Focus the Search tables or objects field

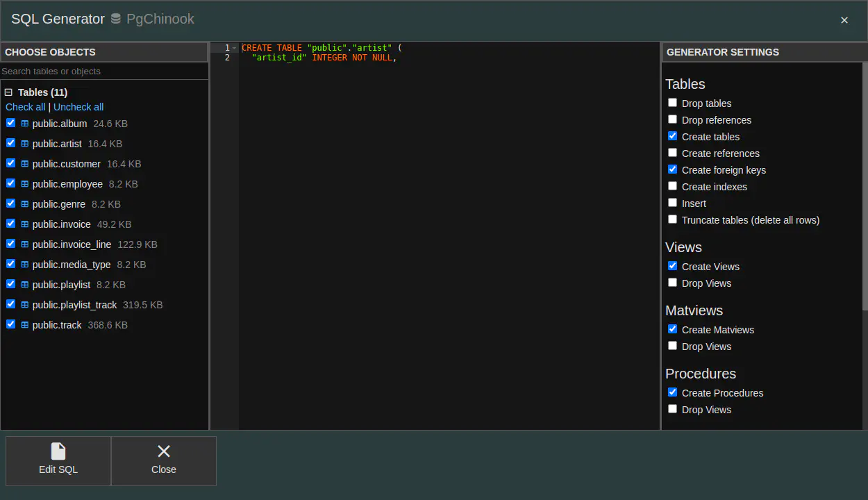point(104,72)
